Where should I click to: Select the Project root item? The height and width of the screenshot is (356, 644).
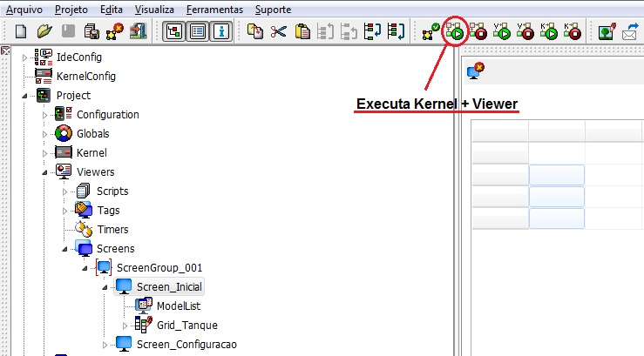pos(73,96)
